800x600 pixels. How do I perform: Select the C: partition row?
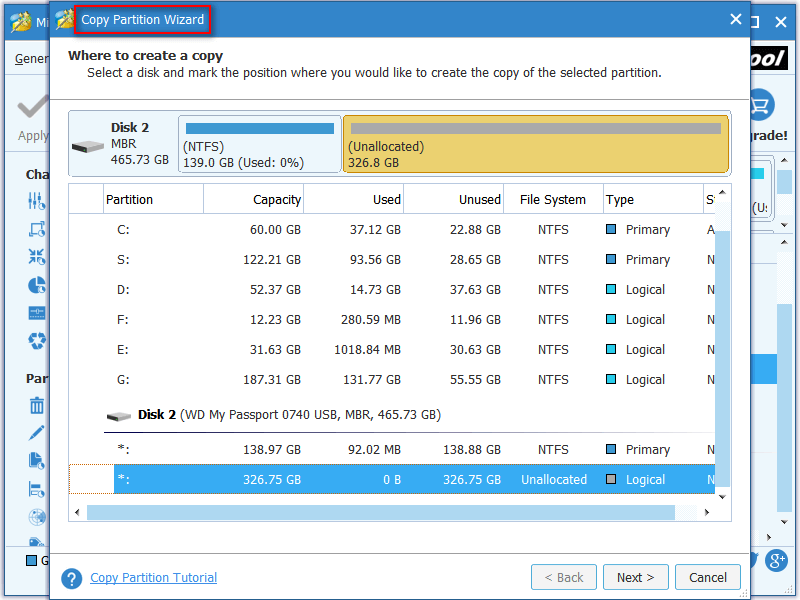pyautogui.click(x=392, y=230)
